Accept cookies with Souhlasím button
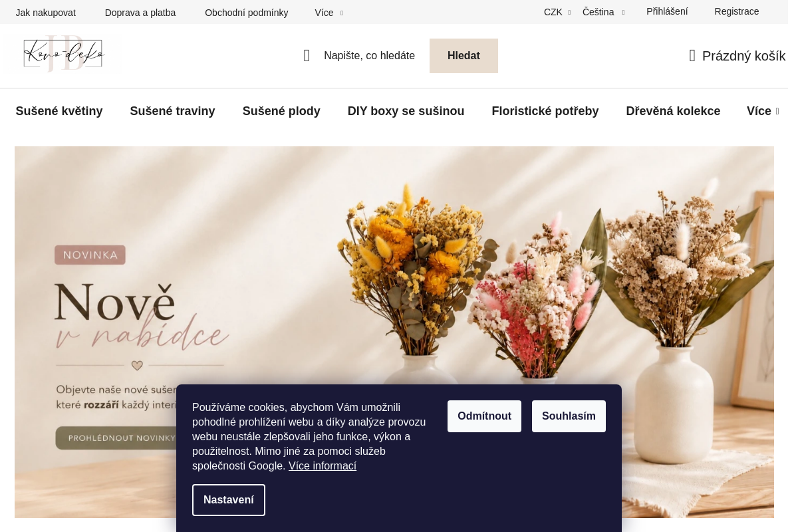The image size is (798, 532). pos(569,416)
